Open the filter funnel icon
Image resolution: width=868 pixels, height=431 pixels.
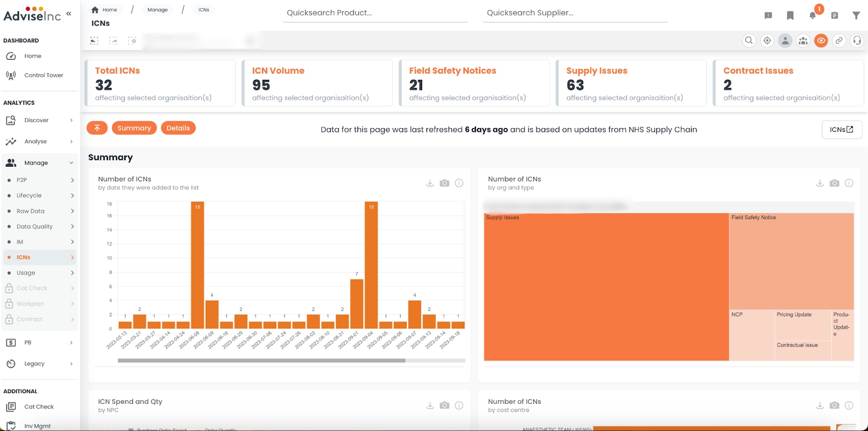856,15
